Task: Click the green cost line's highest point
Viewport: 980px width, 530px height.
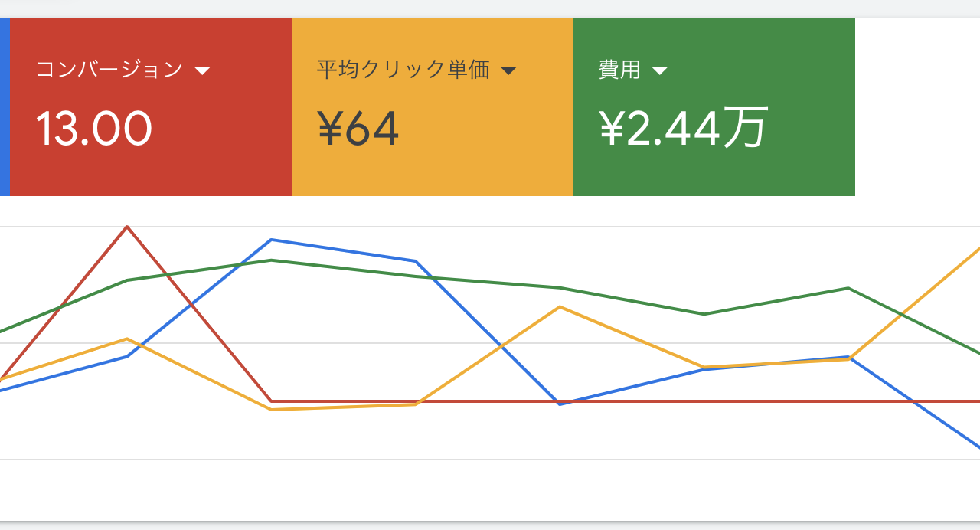Action: [271, 260]
